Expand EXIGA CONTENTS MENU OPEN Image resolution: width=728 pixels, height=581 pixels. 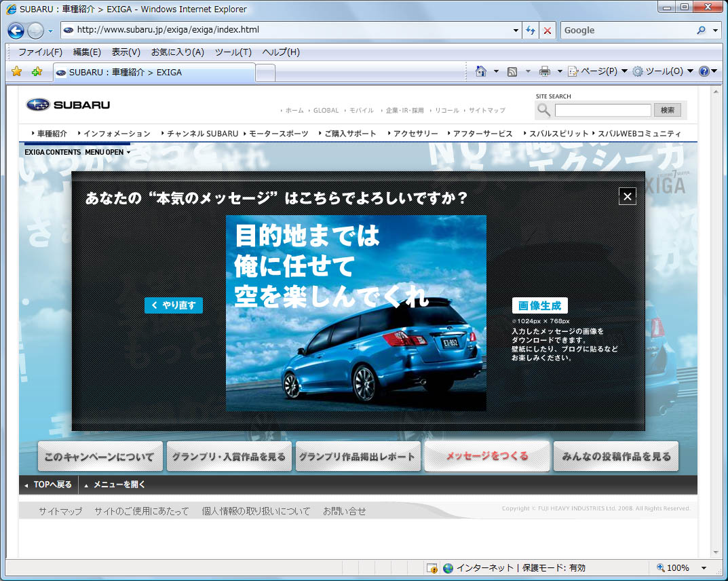point(77,152)
